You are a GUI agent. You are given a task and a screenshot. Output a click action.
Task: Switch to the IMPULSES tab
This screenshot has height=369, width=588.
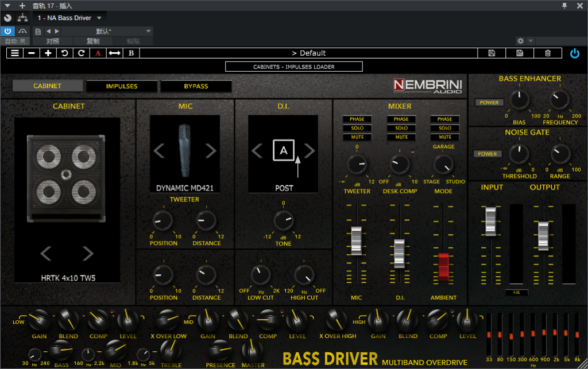[122, 86]
